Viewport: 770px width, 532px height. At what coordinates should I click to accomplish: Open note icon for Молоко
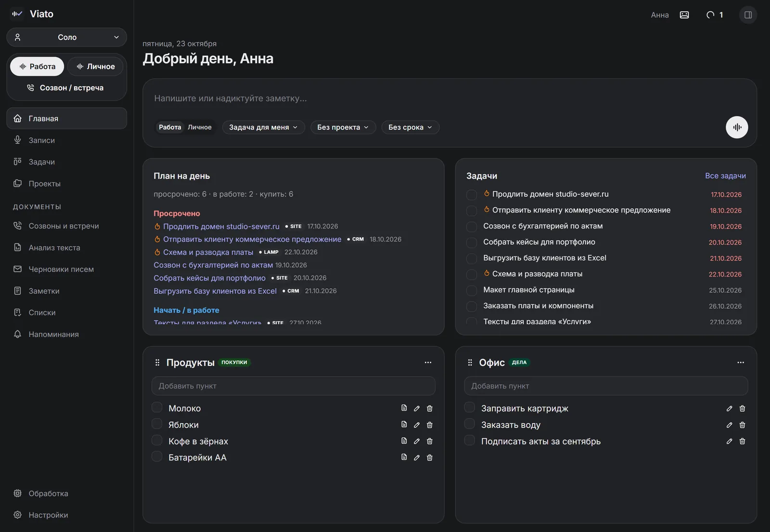(404, 408)
